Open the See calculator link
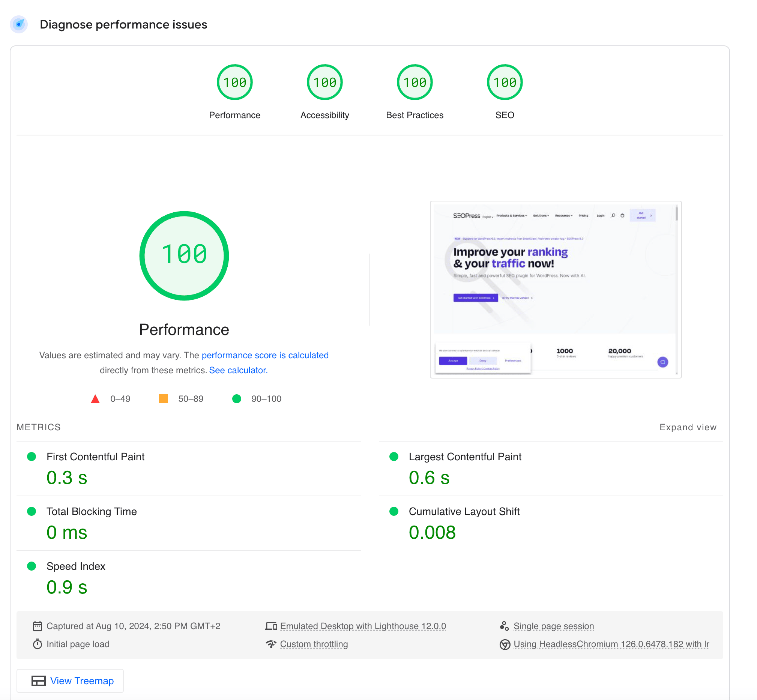Image resolution: width=757 pixels, height=700 pixels. click(238, 370)
